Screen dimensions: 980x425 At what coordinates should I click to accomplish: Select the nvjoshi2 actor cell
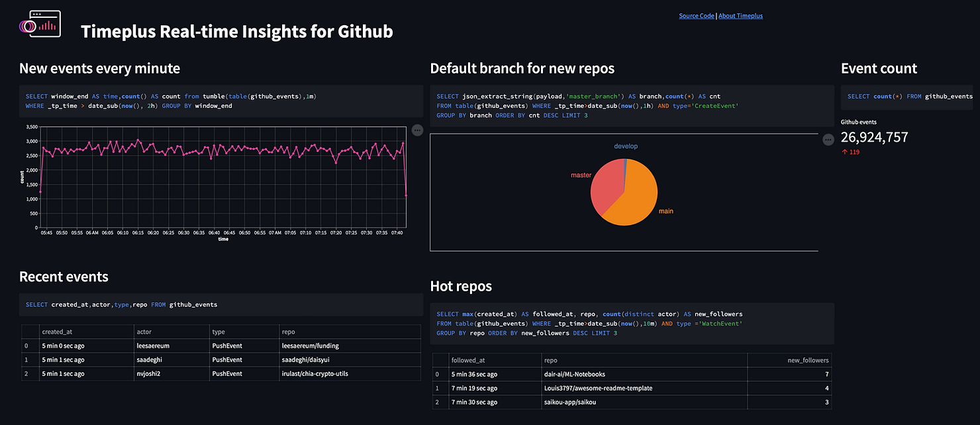[171, 373]
